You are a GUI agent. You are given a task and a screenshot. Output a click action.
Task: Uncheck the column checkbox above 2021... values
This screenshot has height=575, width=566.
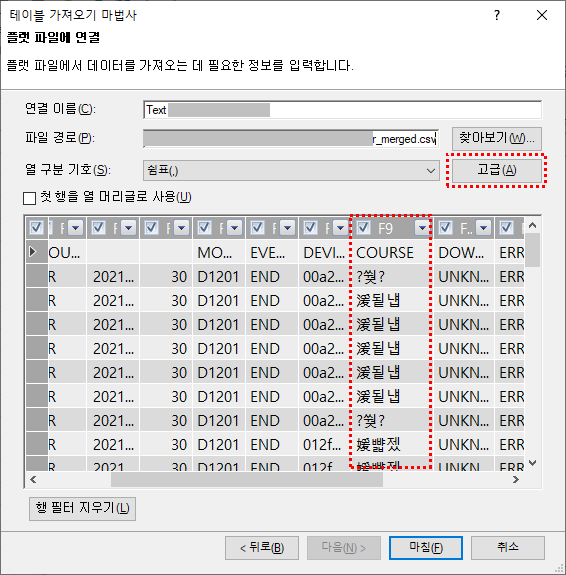98,228
